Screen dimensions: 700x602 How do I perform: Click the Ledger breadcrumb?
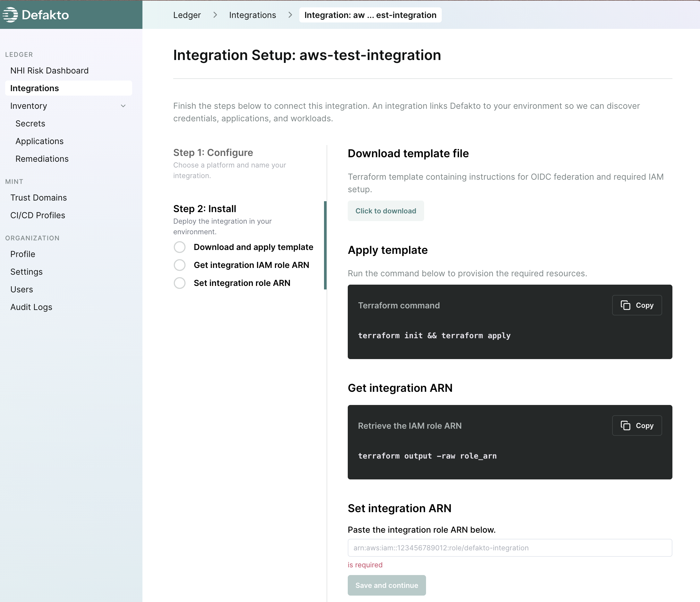[x=187, y=15]
